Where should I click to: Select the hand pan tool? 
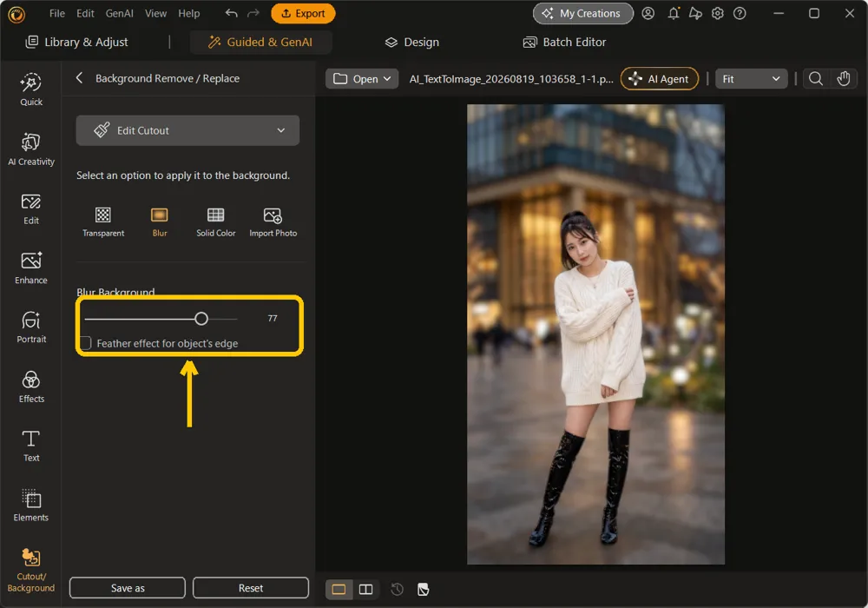point(843,79)
